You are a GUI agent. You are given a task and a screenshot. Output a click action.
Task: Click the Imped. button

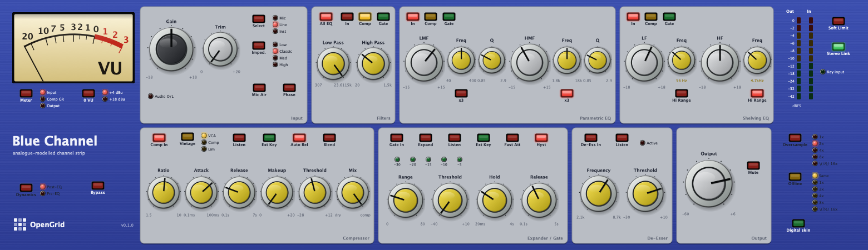(259, 46)
